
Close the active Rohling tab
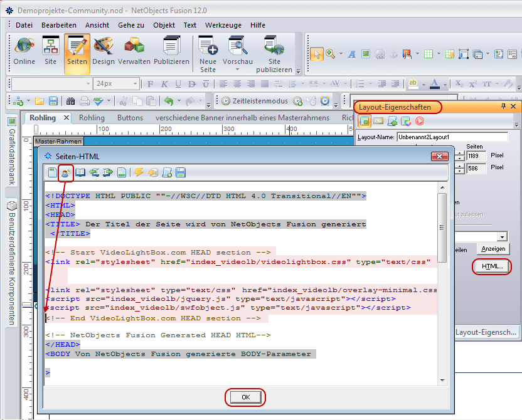click(67, 117)
